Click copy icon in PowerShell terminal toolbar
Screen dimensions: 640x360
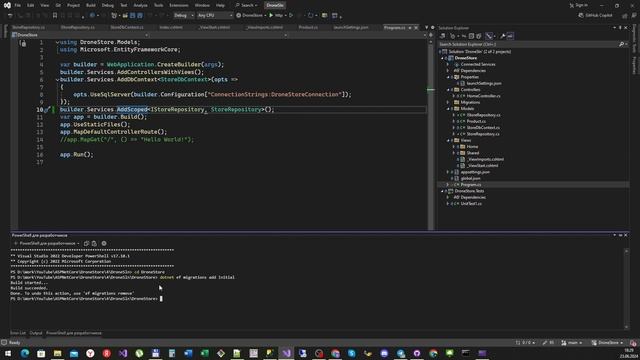87,243
